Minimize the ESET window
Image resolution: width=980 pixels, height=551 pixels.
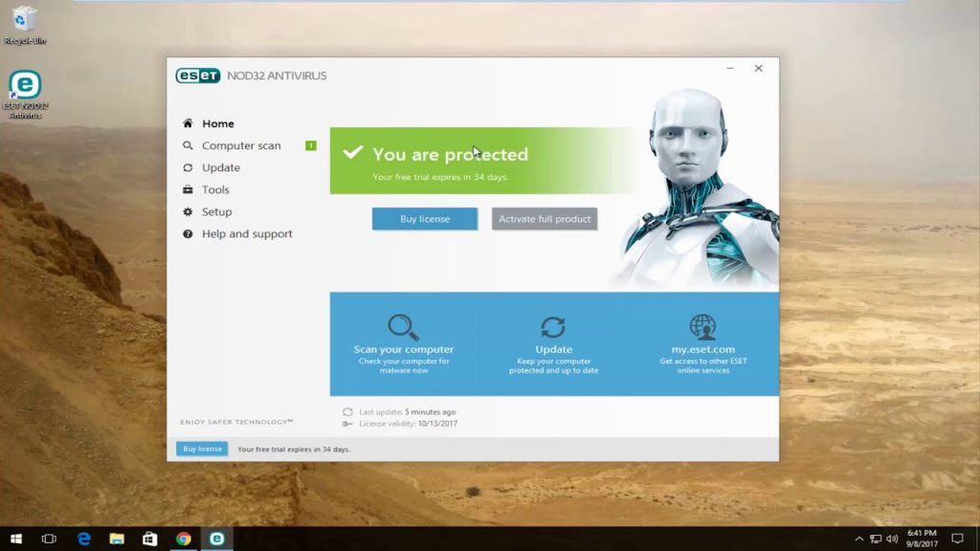coord(730,68)
